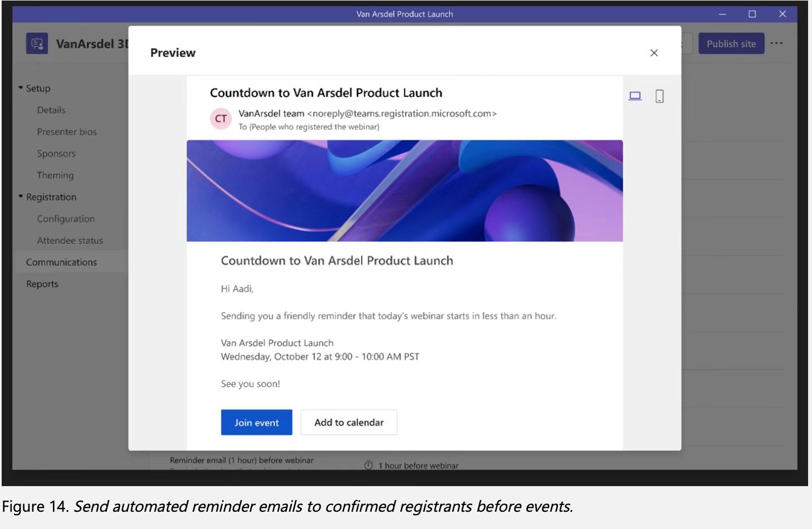Click the Reminder email (1 hour) row
This screenshot has width=812, height=529.
[242, 461]
